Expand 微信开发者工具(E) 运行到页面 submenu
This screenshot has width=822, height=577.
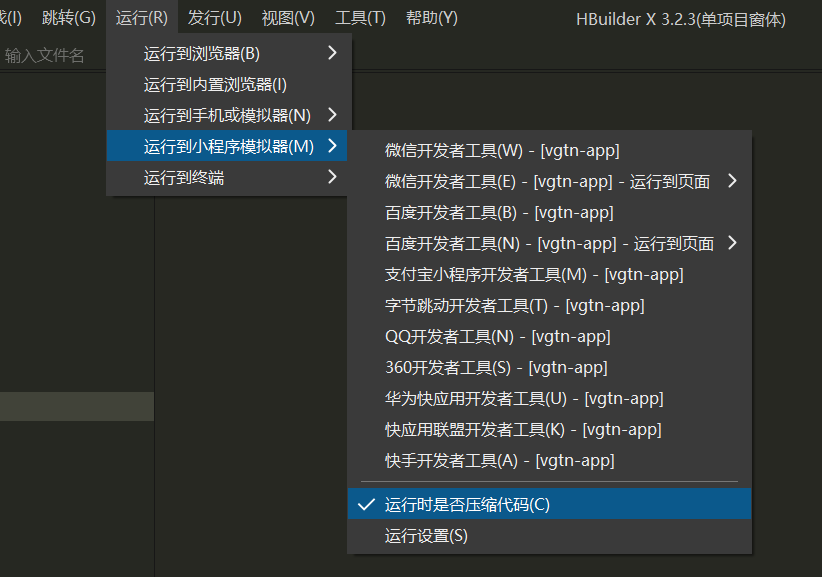[539, 181]
